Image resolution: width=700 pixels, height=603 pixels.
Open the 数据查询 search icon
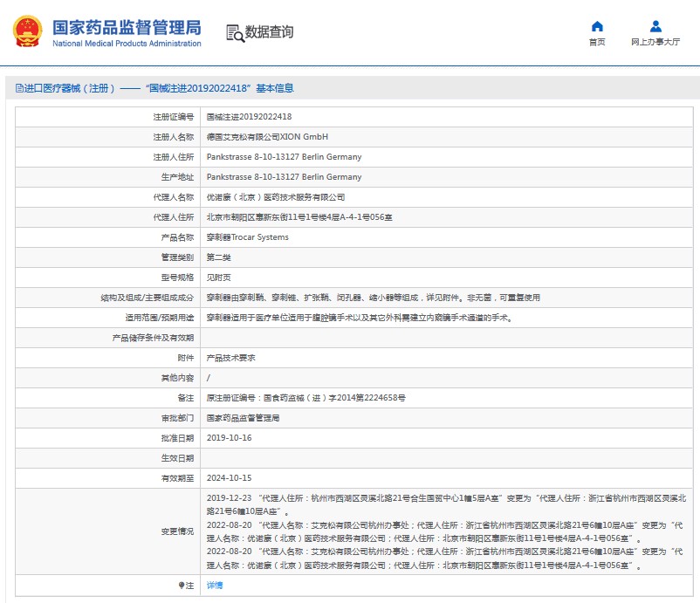pyautogui.click(x=236, y=33)
